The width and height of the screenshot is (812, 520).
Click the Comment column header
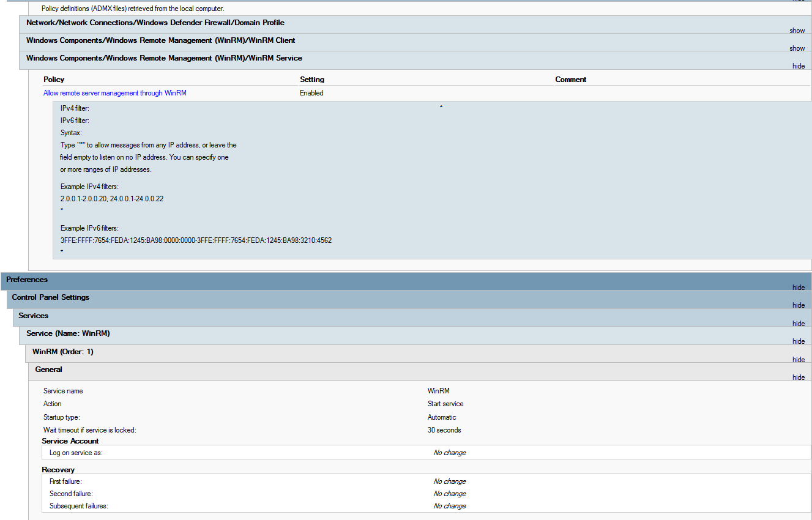point(571,80)
